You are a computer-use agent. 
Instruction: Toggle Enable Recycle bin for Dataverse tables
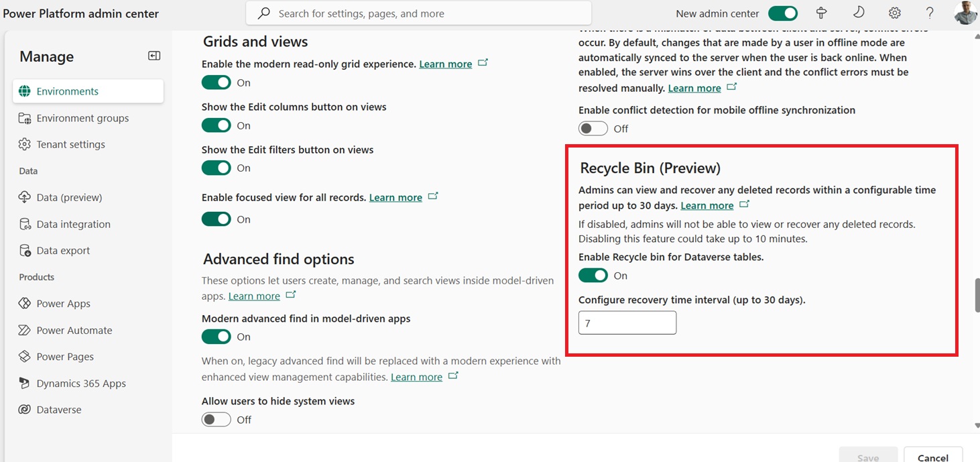tap(593, 276)
